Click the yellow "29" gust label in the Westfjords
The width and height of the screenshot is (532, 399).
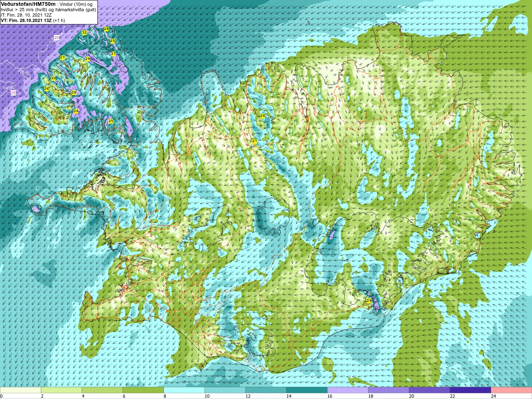(88, 59)
